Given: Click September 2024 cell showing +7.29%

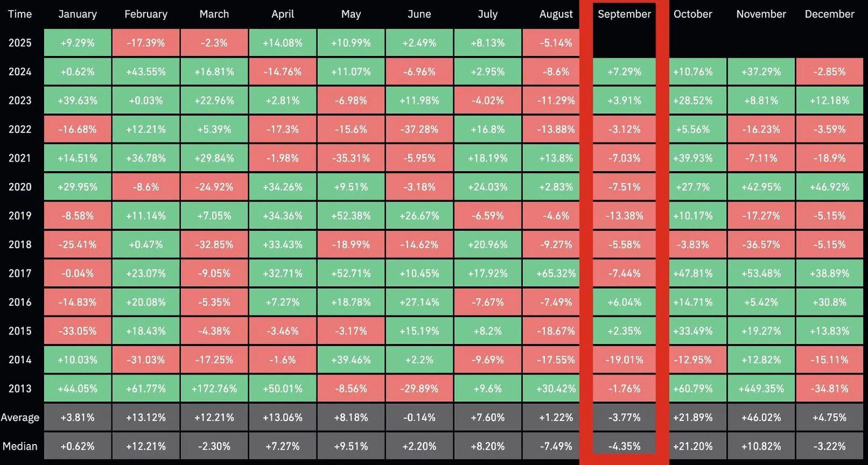Looking at the screenshot, I should pyautogui.click(x=624, y=72).
